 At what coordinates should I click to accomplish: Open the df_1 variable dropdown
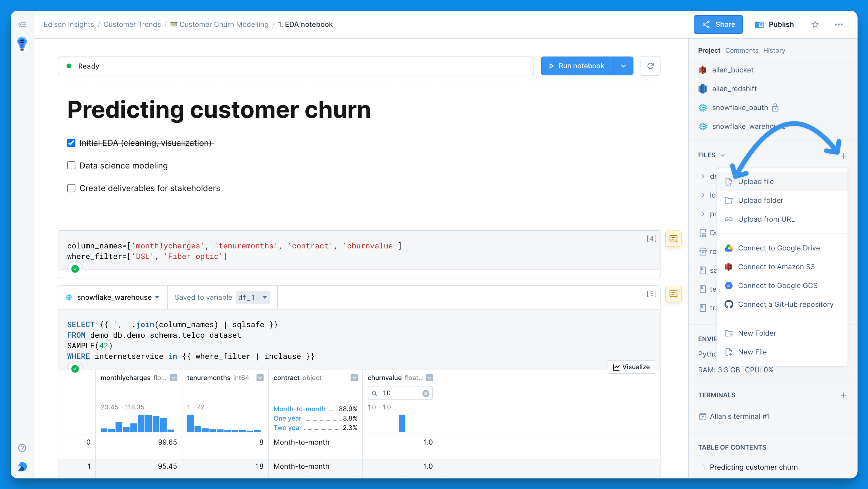point(253,297)
